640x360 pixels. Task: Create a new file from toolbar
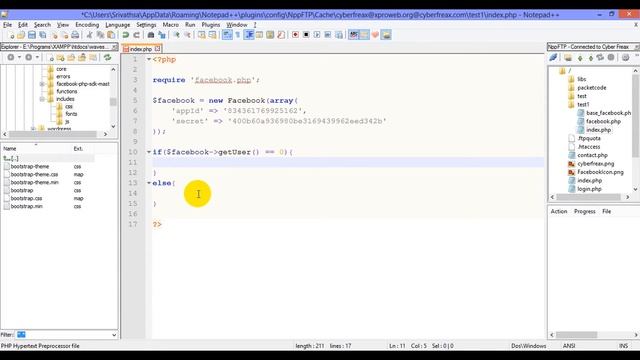pos(11,35)
